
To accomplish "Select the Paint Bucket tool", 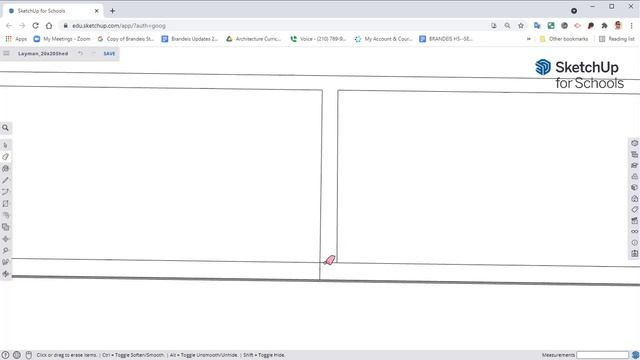I will pos(5,169).
